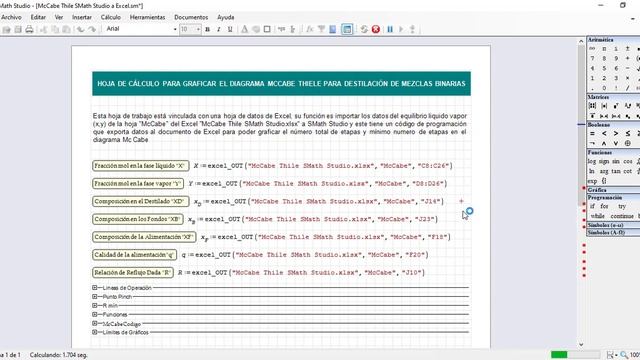Toggle Bold text formatting

207,29
